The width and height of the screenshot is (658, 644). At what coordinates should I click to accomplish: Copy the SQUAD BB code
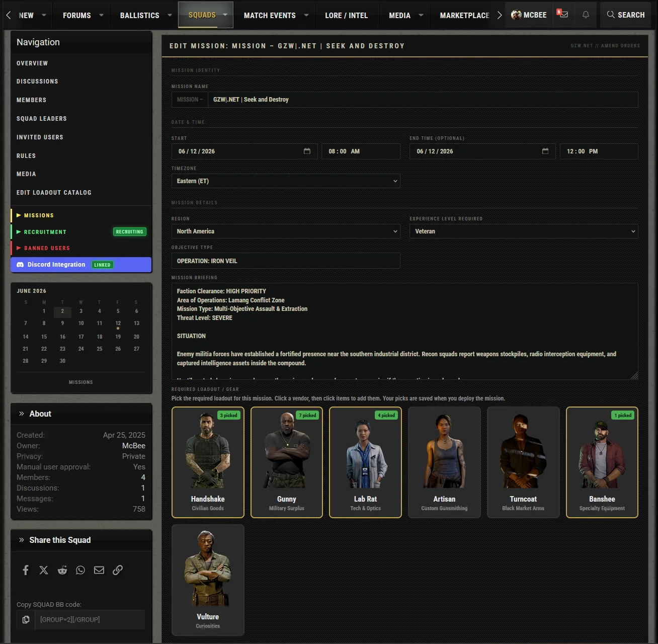26,619
